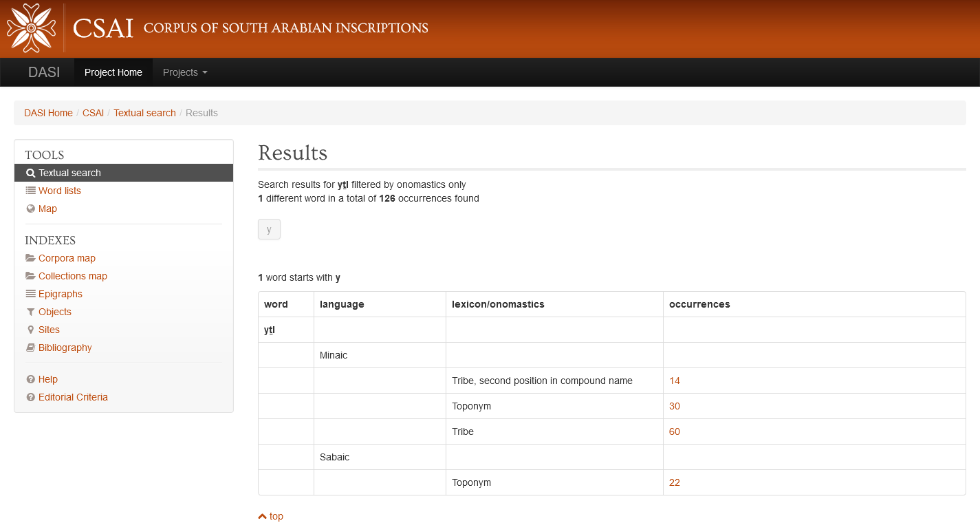Select the Textual search magnifier icon
This screenshot has width=980, height=523.
pos(31,173)
